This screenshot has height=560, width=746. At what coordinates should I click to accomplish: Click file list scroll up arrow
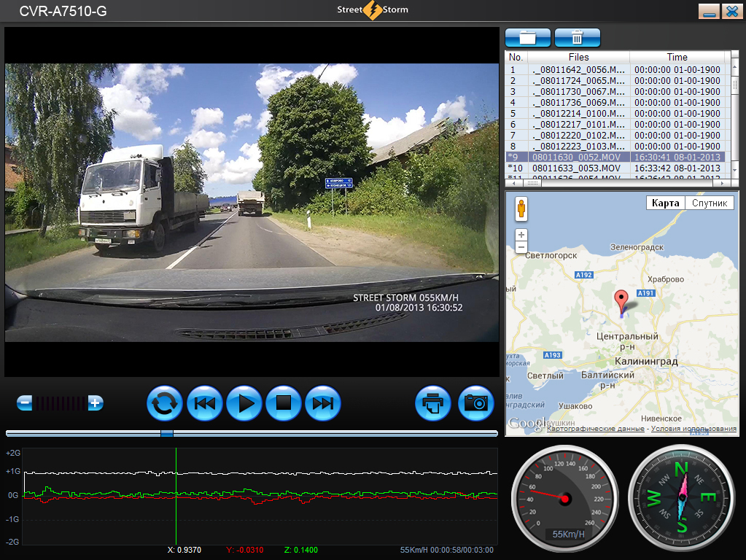(x=734, y=68)
